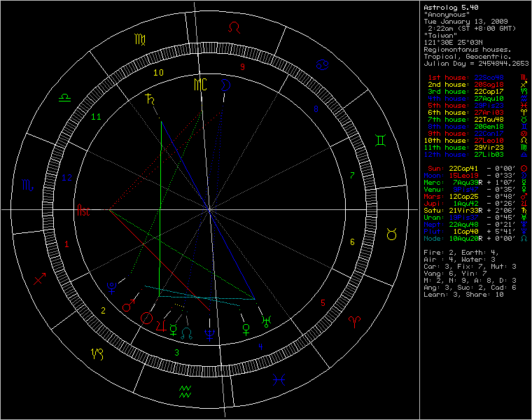Click the blue Pisces sign glyph
Screen dimensions: 532x420
coord(279,380)
